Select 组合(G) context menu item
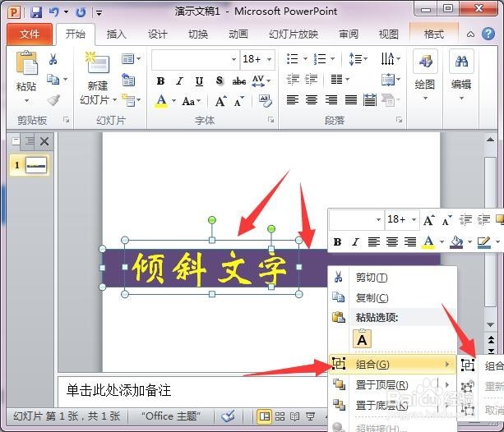 [392, 364]
